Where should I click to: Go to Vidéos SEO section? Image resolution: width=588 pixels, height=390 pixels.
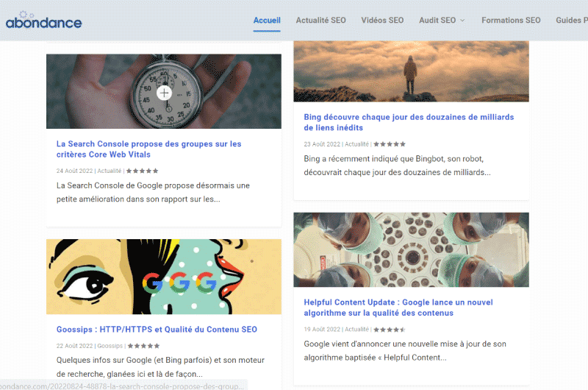click(x=382, y=21)
